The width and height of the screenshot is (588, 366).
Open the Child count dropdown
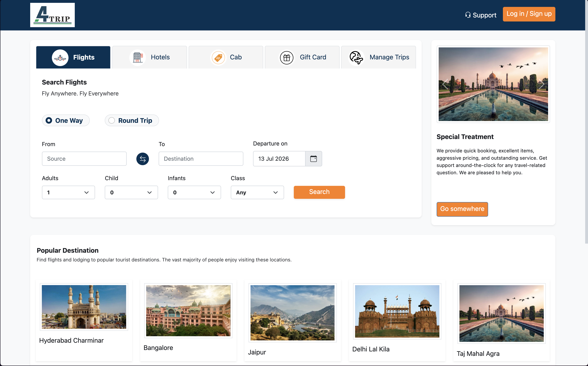tap(131, 193)
